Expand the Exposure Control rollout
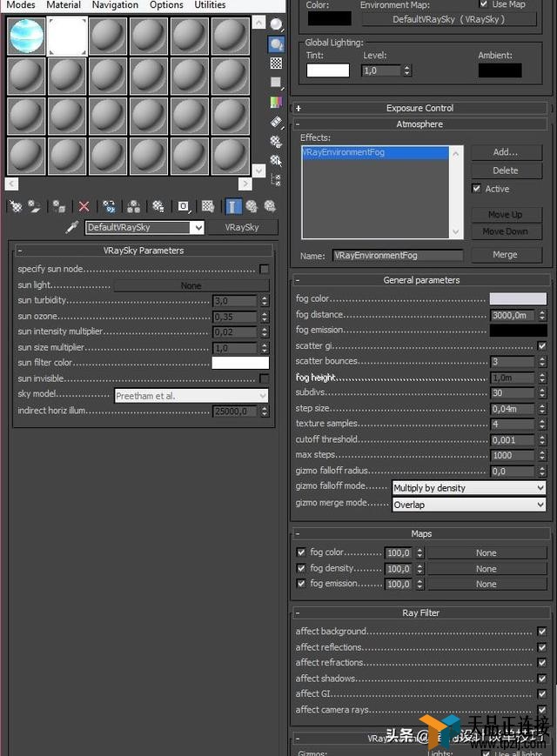Viewport: 557px width, 756px height. tap(419, 108)
